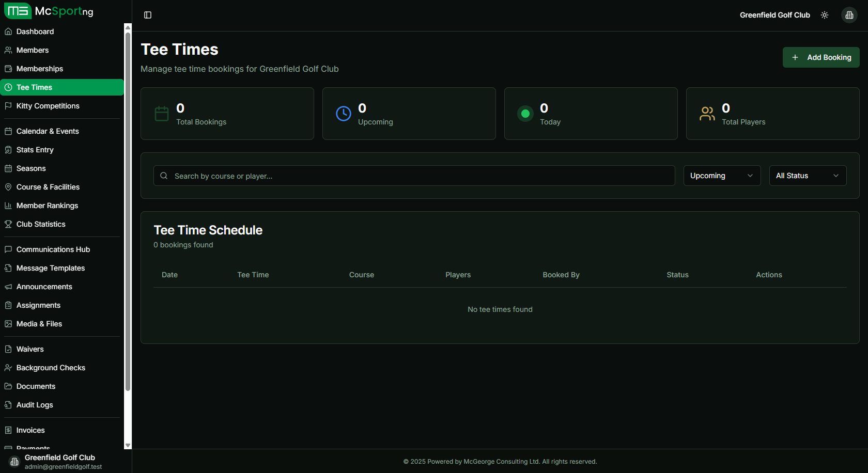Click the Club Statistics trophy icon

tap(8, 224)
